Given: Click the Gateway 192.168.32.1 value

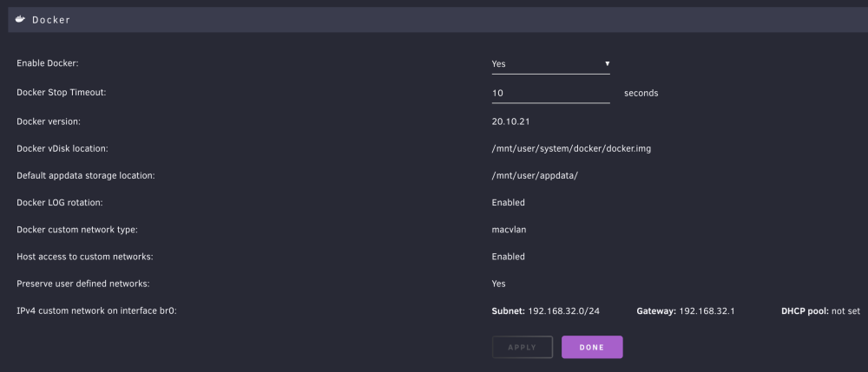Looking at the screenshot, I should (x=686, y=311).
